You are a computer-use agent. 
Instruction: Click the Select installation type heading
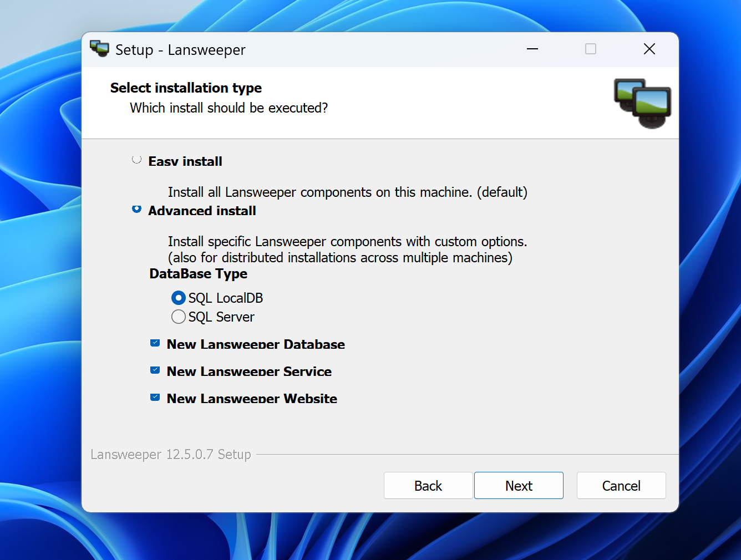(186, 88)
